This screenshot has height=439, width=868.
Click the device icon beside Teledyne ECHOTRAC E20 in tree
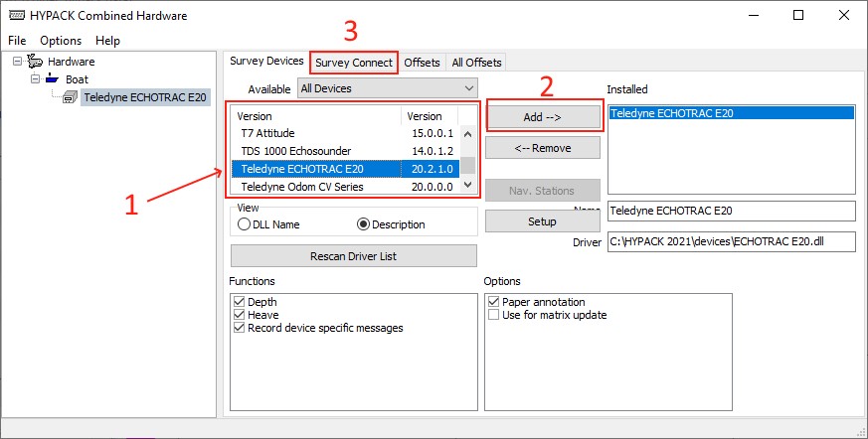70,98
